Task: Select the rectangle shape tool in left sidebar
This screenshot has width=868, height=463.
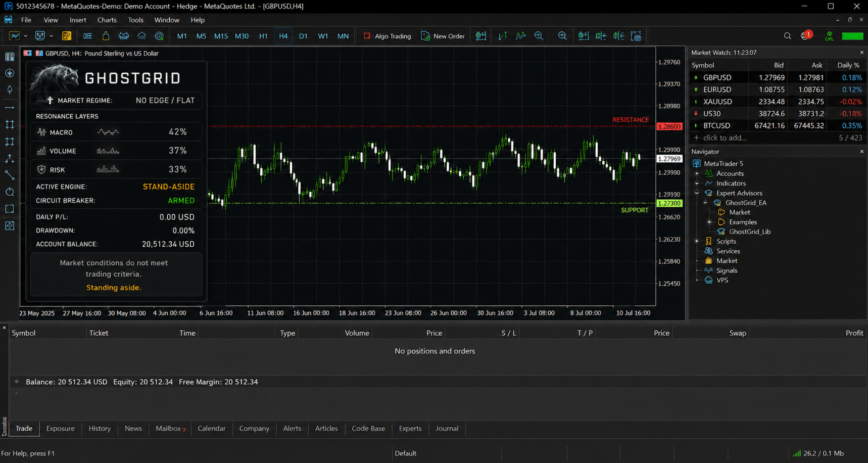Action: click(10, 209)
